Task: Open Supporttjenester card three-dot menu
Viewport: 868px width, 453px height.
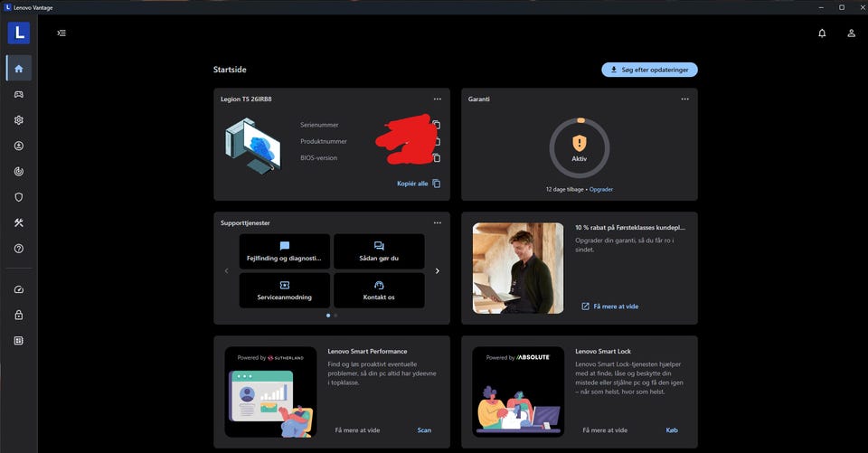Action: [438, 222]
